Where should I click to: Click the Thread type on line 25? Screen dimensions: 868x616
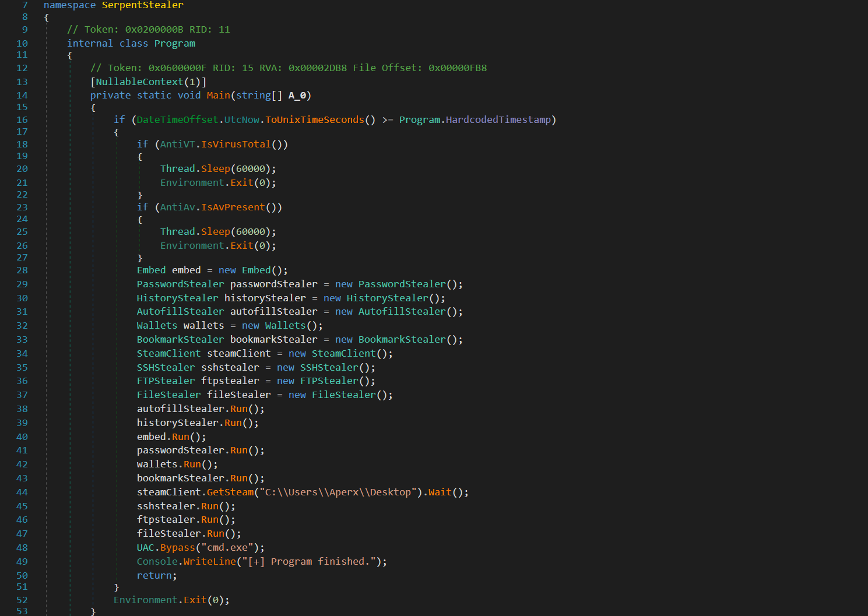click(x=178, y=232)
